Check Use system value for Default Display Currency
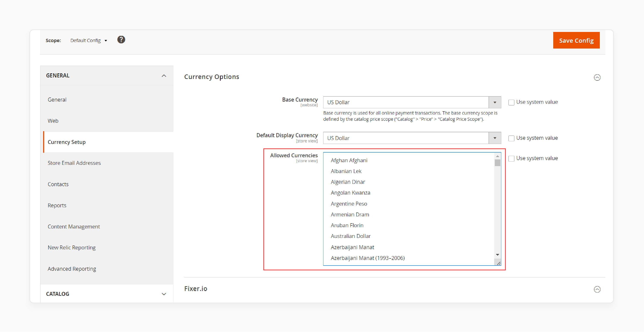This screenshot has height=332, width=644. (x=511, y=138)
